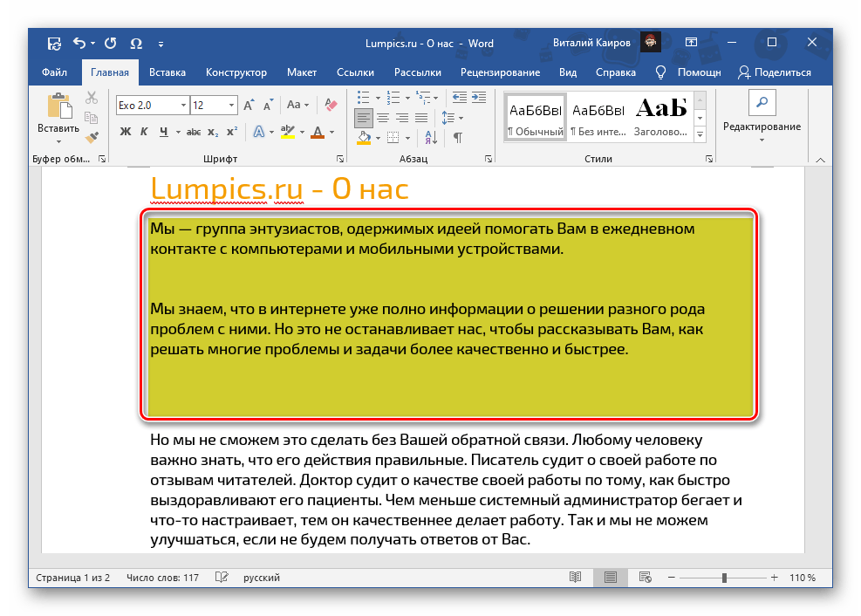Open the clipboard pane dialog launcher
The image size is (861, 616).
coord(102,159)
